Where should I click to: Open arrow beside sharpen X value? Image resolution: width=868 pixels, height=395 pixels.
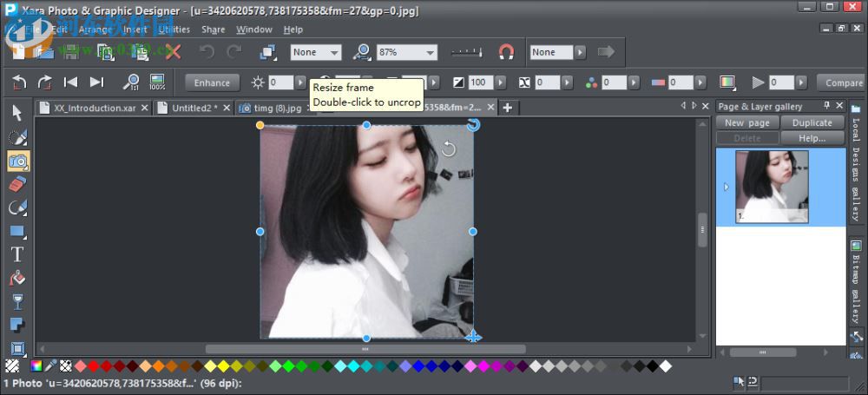pos(568,82)
